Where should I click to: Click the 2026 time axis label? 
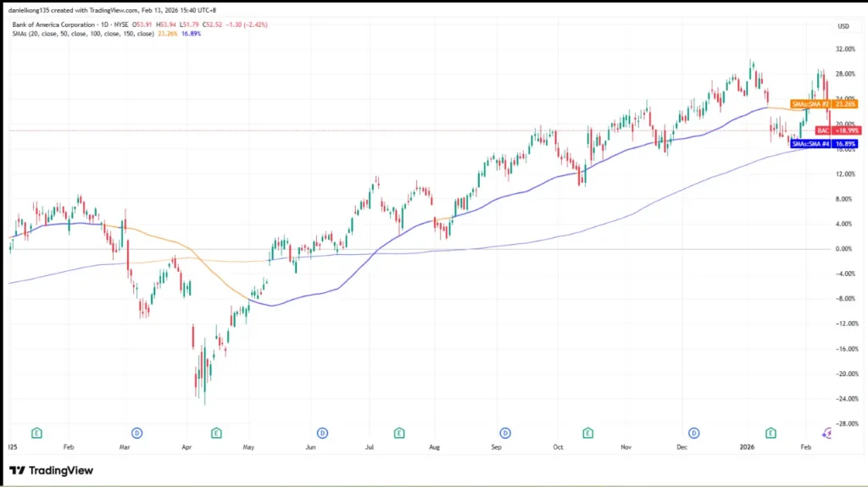click(748, 447)
